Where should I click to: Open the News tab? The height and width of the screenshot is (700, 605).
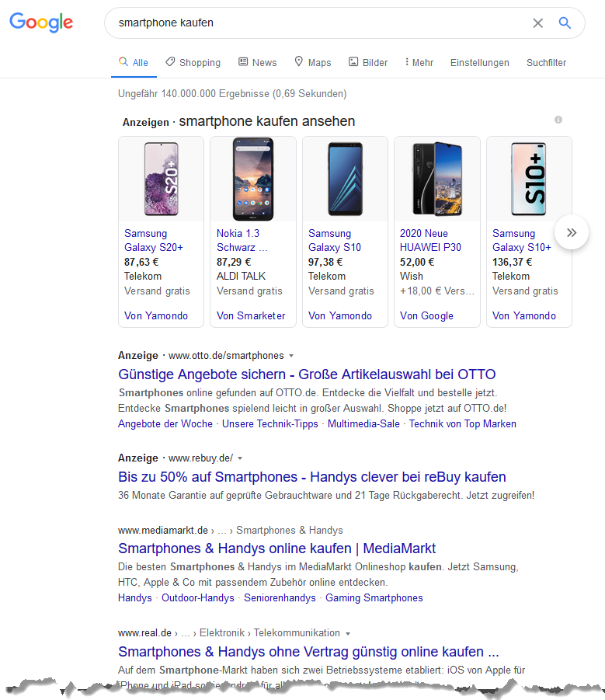[x=257, y=62]
